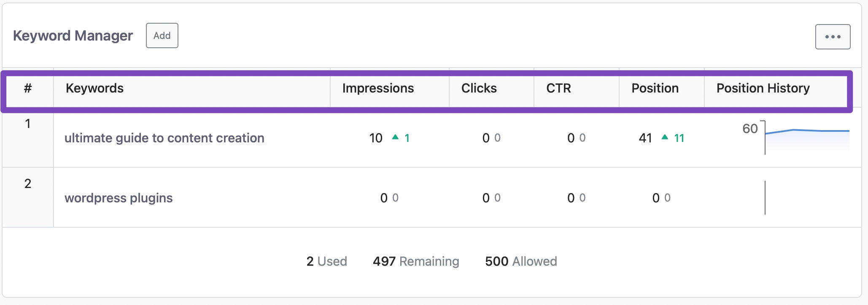
Task: Click the position history sparkline chart
Action: (x=806, y=138)
